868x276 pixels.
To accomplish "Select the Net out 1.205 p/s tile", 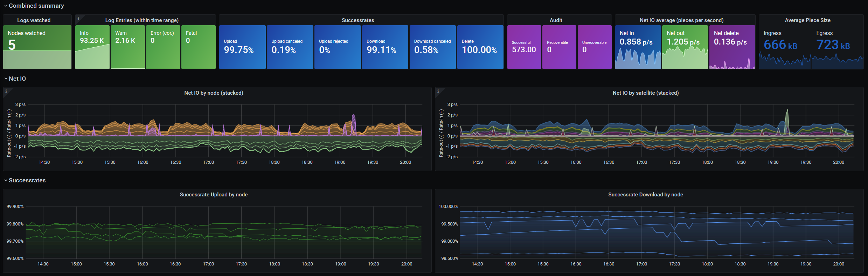I will coord(685,47).
